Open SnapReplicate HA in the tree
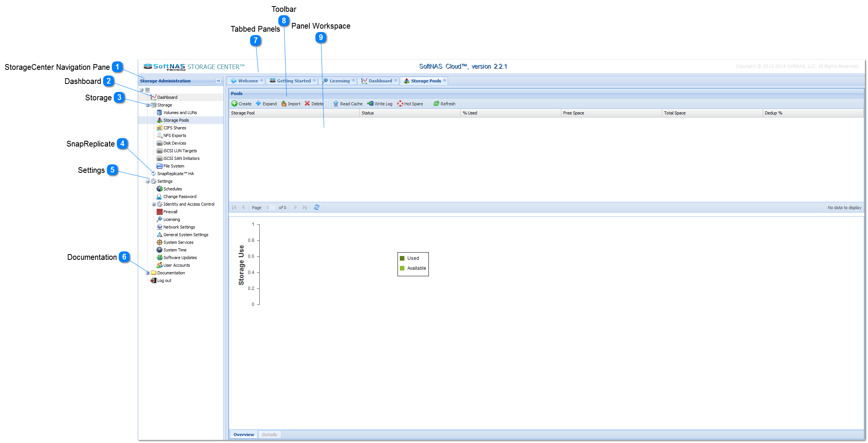 (175, 174)
